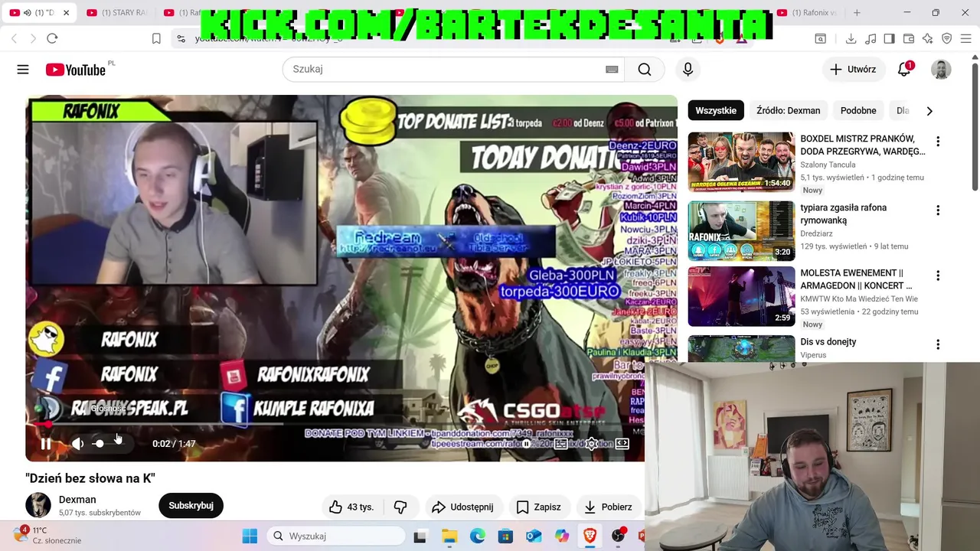Open the Utwórz create menu

coord(853,69)
